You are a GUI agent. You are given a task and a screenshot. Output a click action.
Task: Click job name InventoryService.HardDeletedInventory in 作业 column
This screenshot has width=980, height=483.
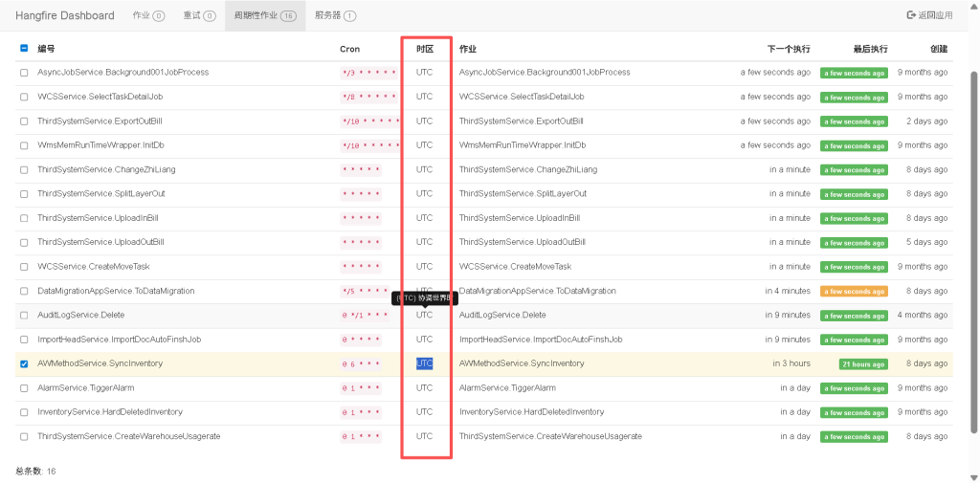click(x=532, y=412)
